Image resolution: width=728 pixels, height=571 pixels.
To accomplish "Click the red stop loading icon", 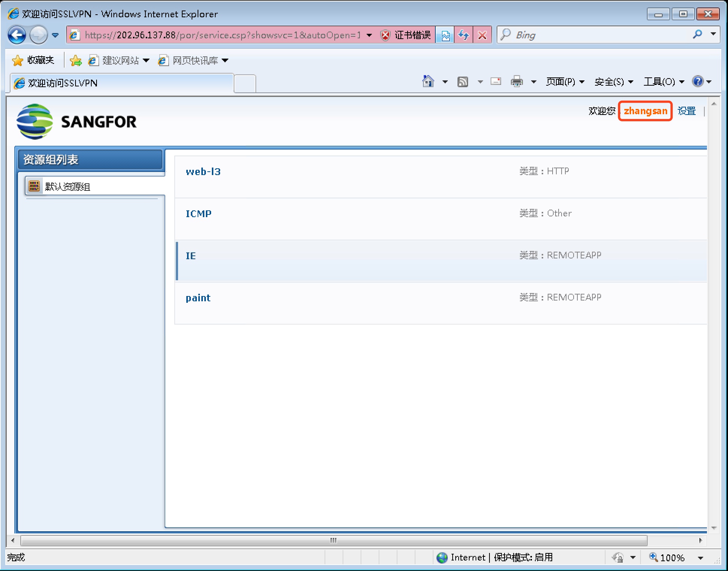I will pos(482,35).
